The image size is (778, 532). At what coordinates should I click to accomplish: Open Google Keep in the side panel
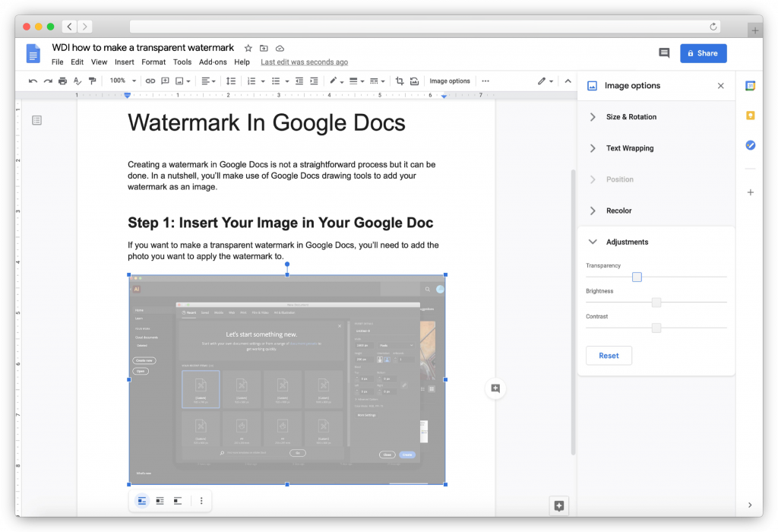(750, 114)
